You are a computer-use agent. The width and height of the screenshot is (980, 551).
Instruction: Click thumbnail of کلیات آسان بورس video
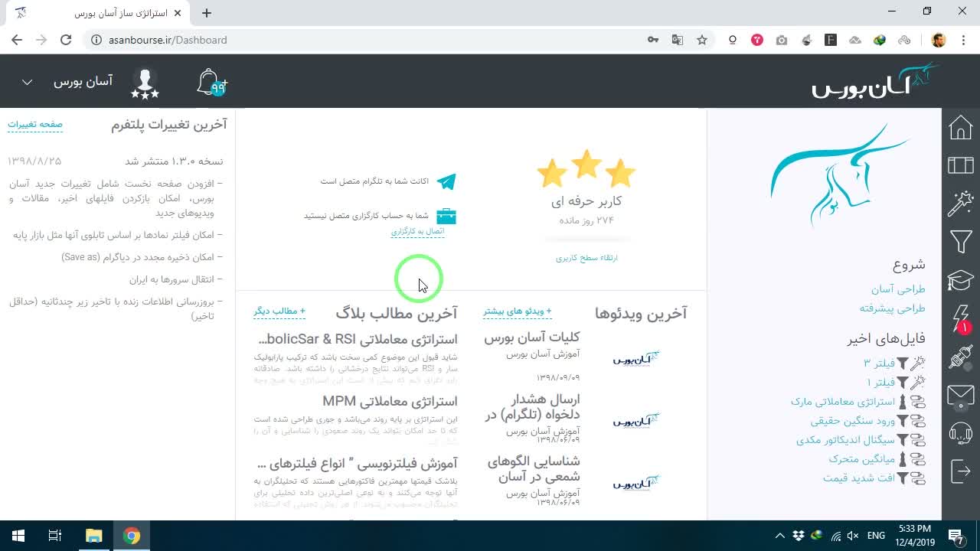pos(635,358)
